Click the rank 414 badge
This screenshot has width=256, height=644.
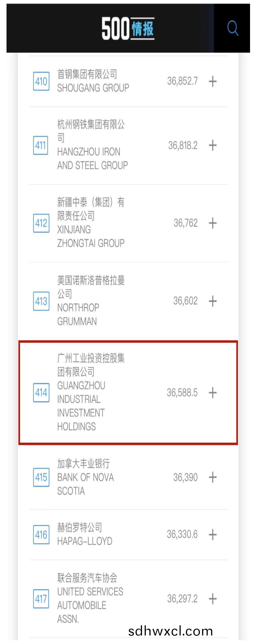pos(41,393)
